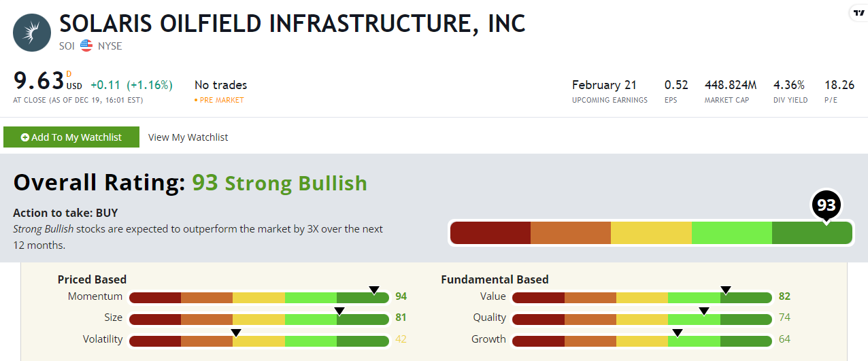Click the Quality rating bar
This screenshot has height=361, width=868.
pos(641,319)
